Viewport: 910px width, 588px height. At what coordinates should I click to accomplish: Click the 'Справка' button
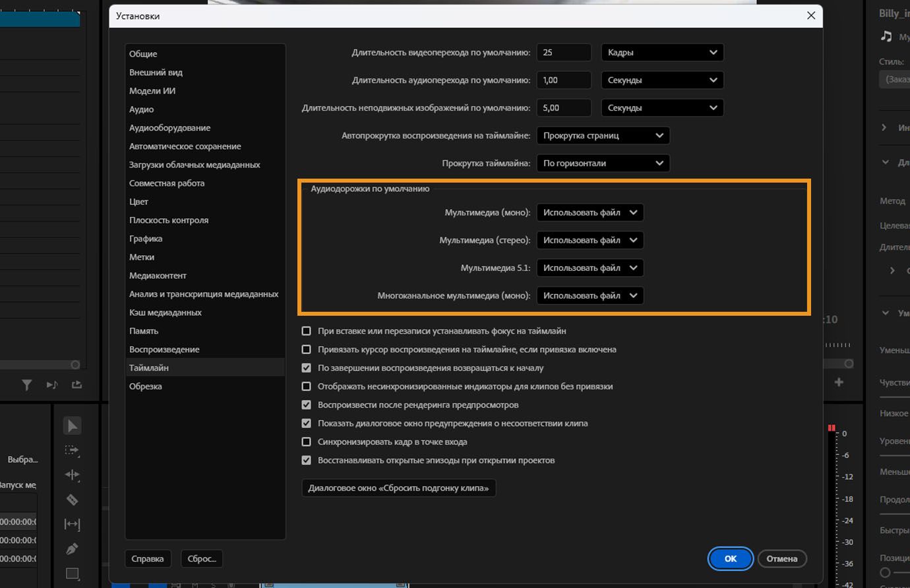[x=148, y=558]
